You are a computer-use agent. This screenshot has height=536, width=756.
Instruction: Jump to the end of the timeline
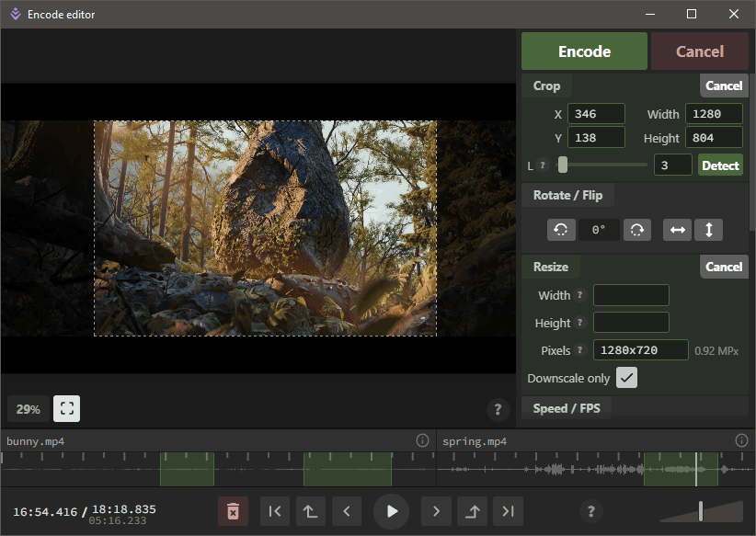tap(507, 511)
